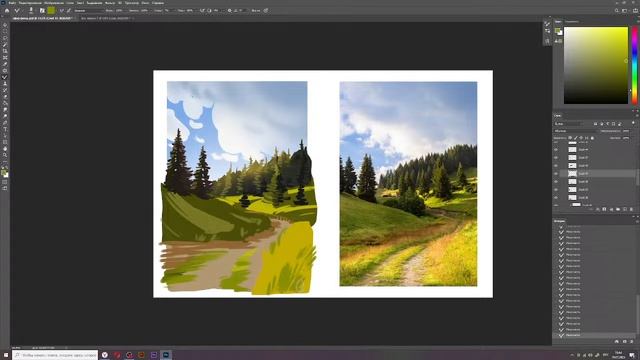Create a new group in Layers panel

[618, 209]
